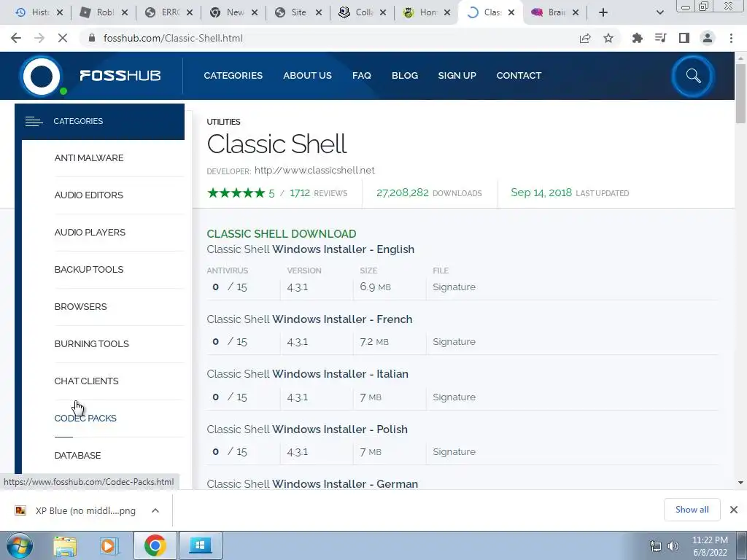Open the extensions puzzle icon
Screen dimensions: 747x560
coord(638,38)
